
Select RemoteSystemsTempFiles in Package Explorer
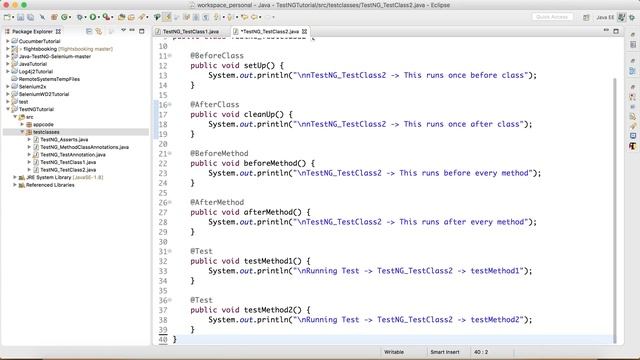pyautogui.click(x=49, y=79)
